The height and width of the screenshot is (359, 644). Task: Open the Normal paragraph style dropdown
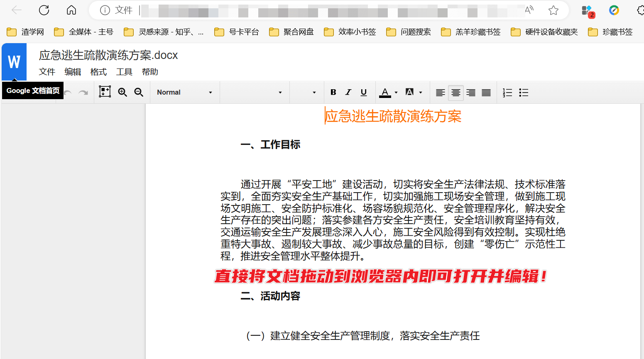(185, 92)
